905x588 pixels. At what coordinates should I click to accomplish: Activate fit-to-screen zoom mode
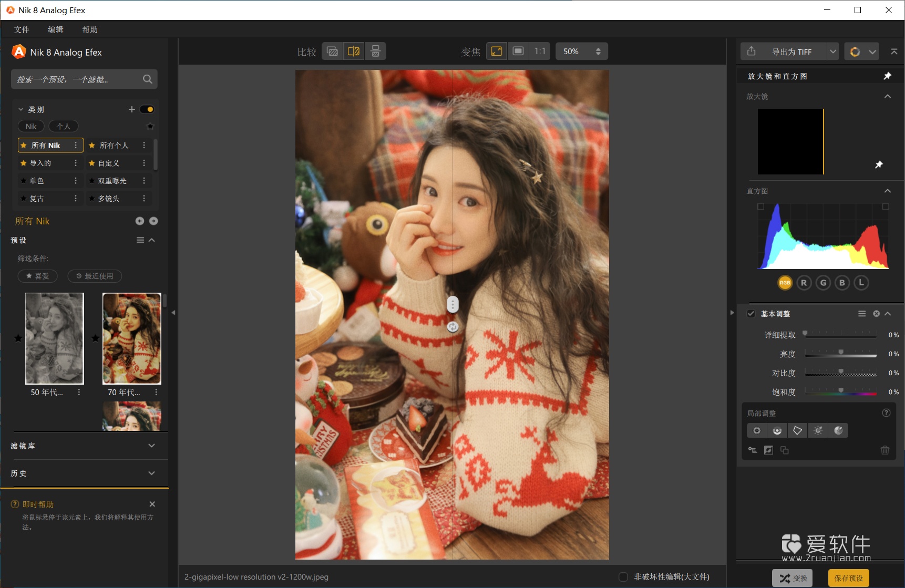(x=496, y=51)
